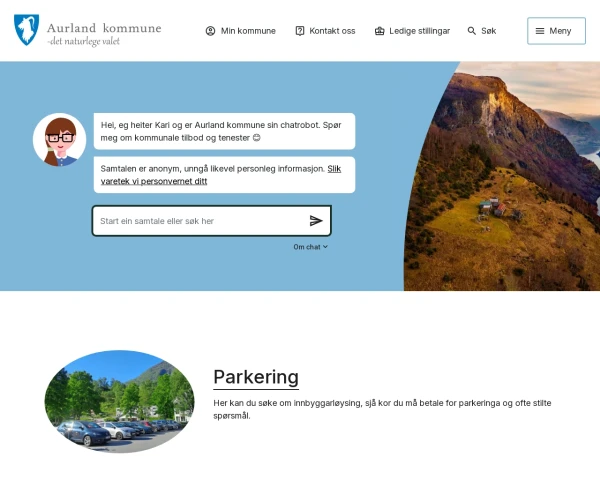Click the Kontakt oss question icon

(x=300, y=31)
